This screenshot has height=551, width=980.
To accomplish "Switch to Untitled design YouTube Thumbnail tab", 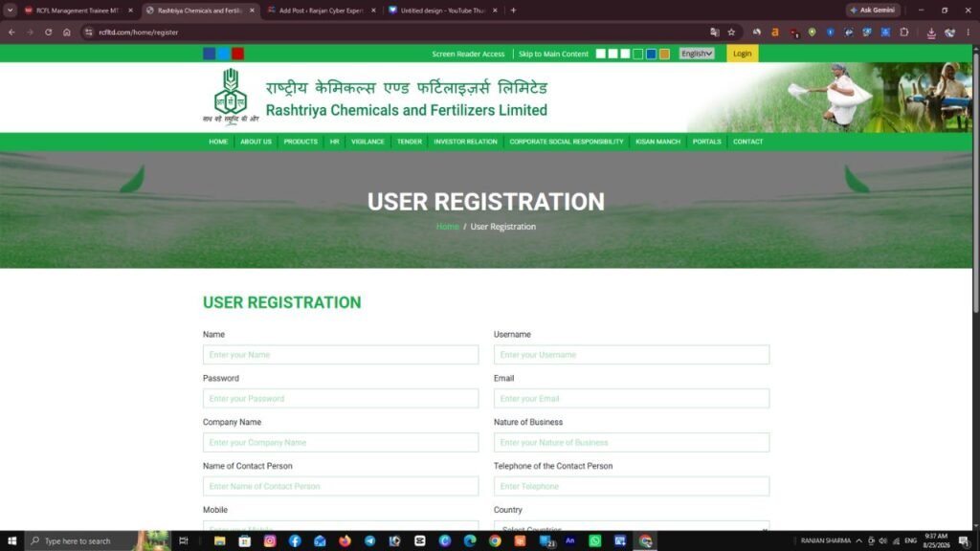I will (x=442, y=10).
